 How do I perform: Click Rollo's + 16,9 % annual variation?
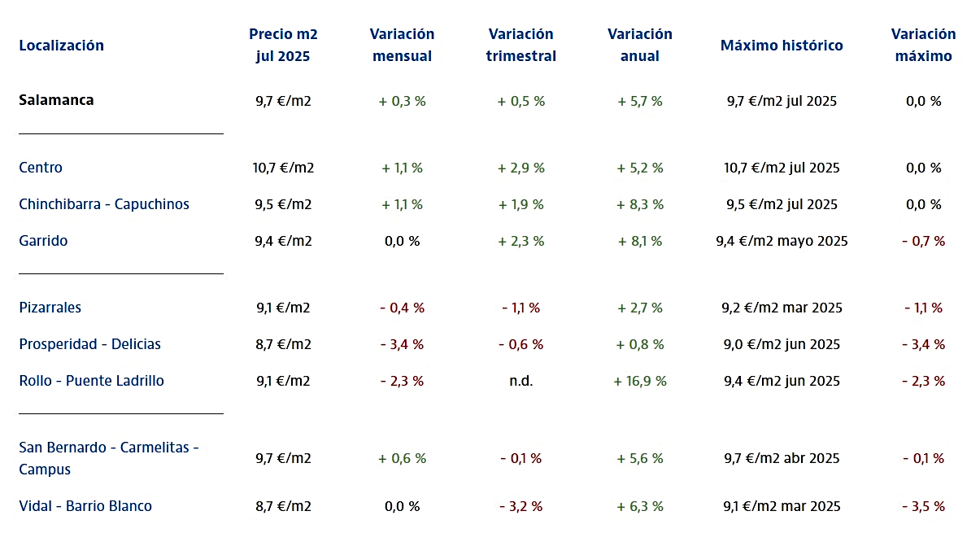pos(640,381)
